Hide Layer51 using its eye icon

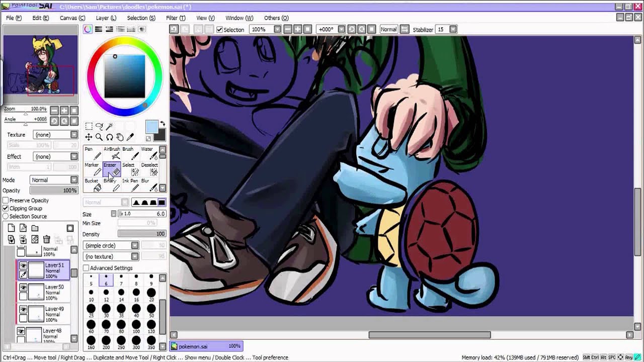(x=23, y=265)
